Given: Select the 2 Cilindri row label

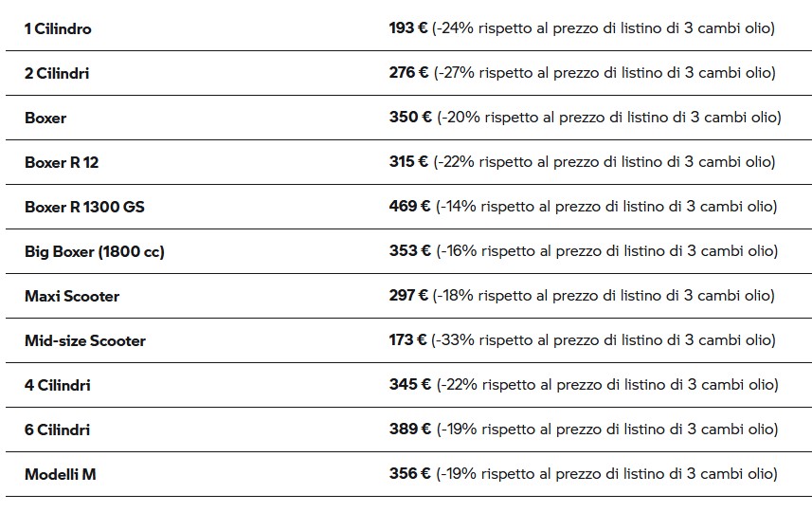Looking at the screenshot, I should 57,73.
